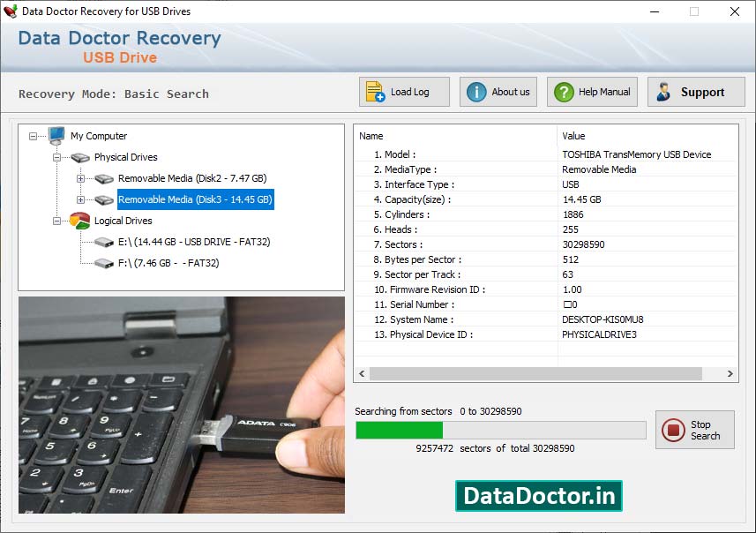Select the highlighted Disk3 removable media entry

tap(195, 199)
